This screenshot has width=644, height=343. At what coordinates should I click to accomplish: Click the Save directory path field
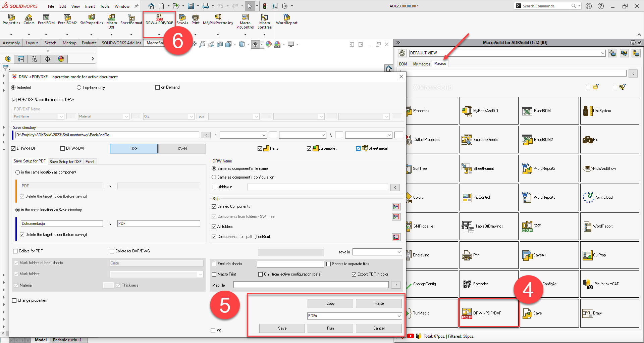coord(107,135)
